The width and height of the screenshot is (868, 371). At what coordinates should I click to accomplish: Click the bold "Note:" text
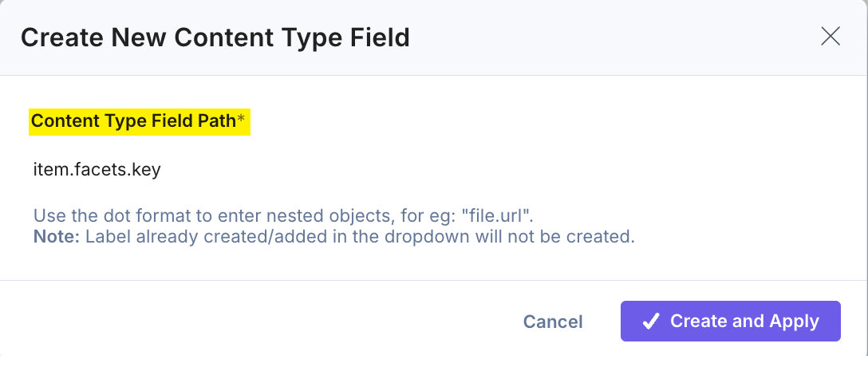[x=57, y=237]
